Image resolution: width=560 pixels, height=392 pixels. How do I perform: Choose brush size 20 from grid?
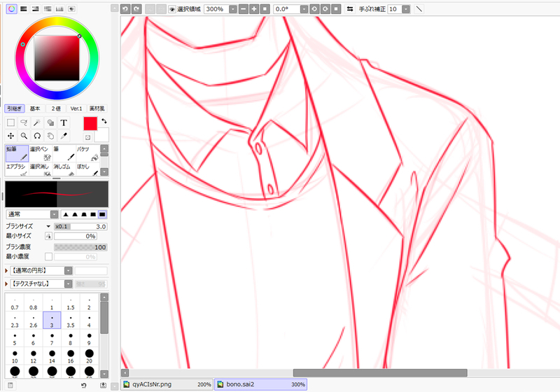(90, 356)
